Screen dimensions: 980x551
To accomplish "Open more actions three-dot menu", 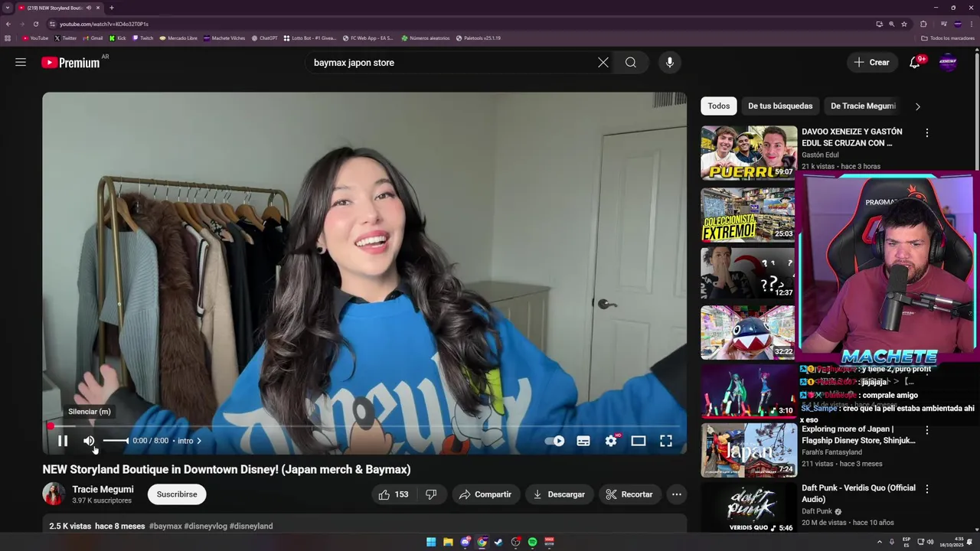I will pos(677,494).
